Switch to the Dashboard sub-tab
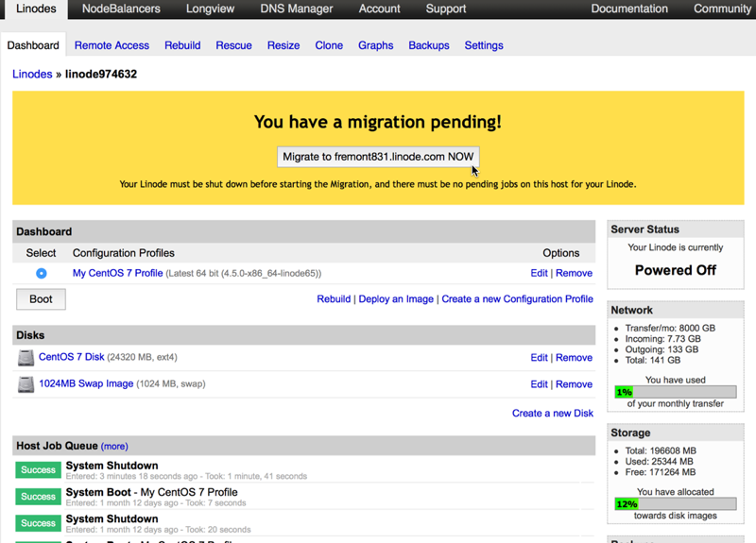 tap(33, 45)
